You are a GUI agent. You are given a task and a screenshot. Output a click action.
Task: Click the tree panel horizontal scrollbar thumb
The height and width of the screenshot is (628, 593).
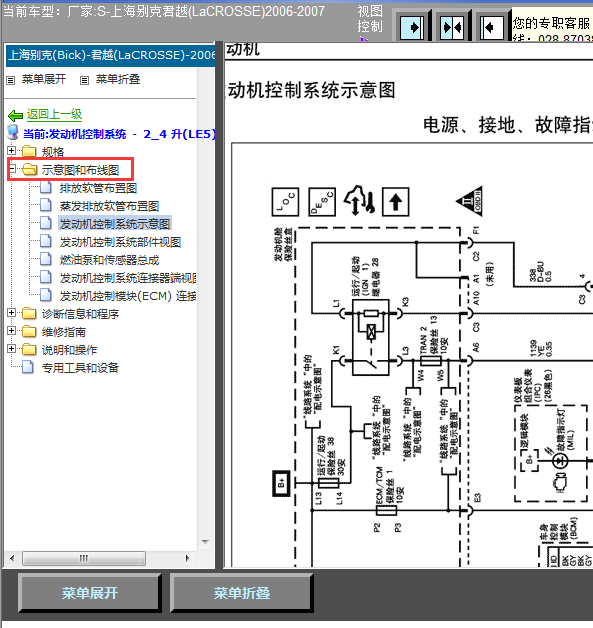click(x=84, y=558)
